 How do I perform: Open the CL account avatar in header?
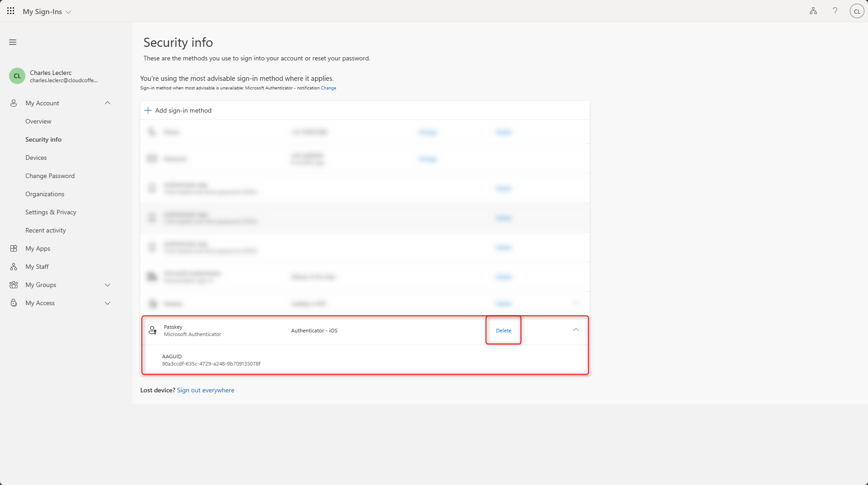coord(857,11)
